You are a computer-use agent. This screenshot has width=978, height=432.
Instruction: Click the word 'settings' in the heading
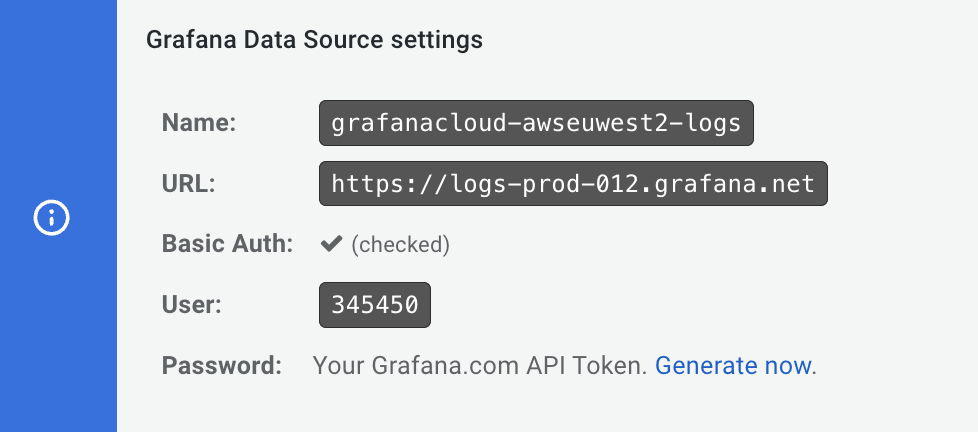coord(437,40)
